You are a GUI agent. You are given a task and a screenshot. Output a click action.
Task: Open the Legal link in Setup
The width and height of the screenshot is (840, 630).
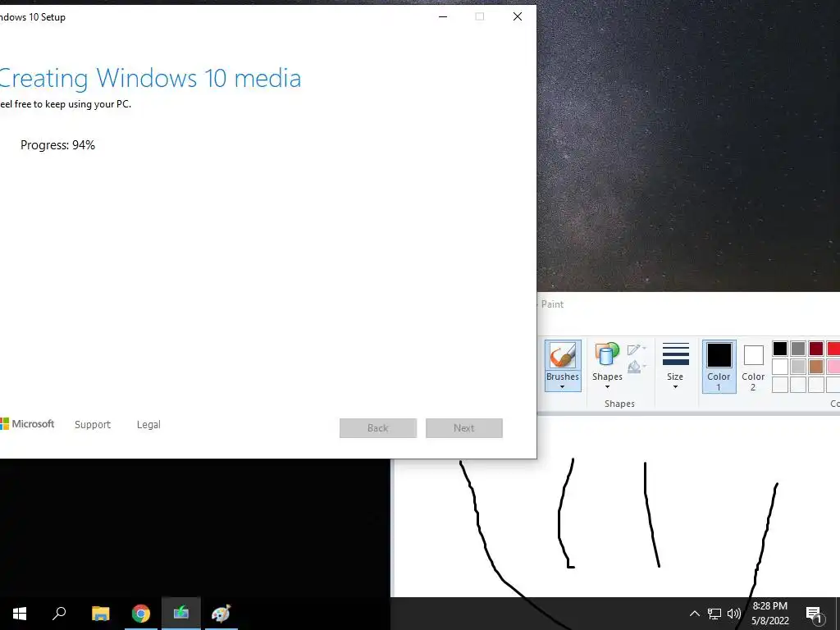[148, 424]
